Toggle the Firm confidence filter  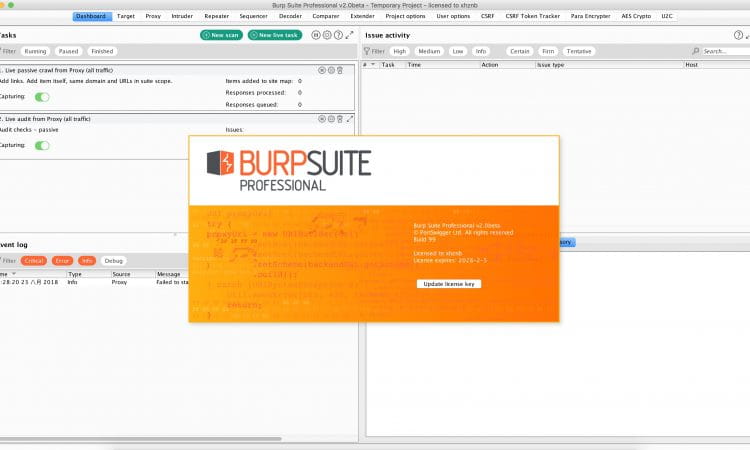click(x=548, y=51)
